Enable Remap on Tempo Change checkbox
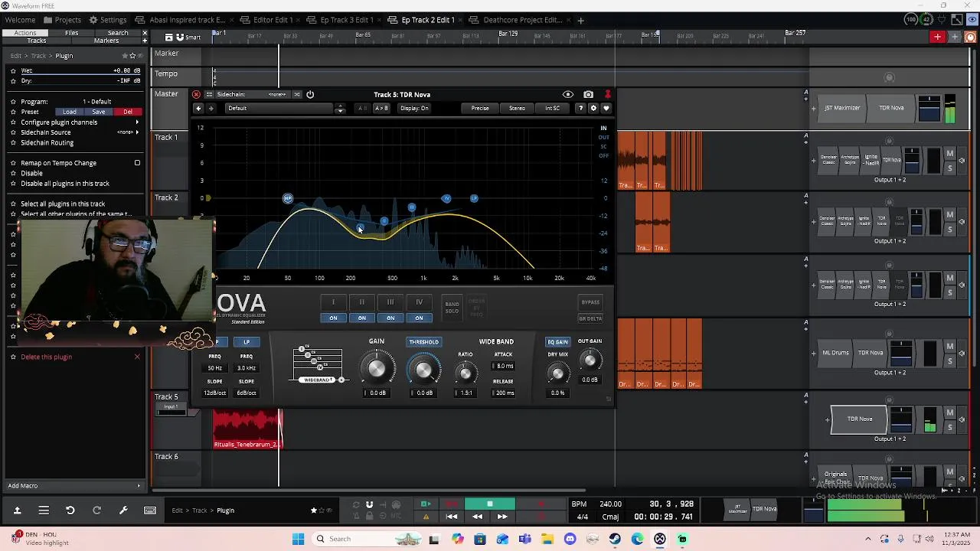The height and width of the screenshot is (551, 980). coord(137,163)
